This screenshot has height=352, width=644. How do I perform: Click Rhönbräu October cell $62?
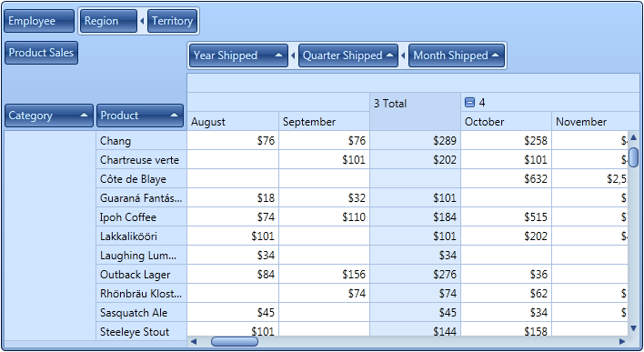(x=506, y=294)
